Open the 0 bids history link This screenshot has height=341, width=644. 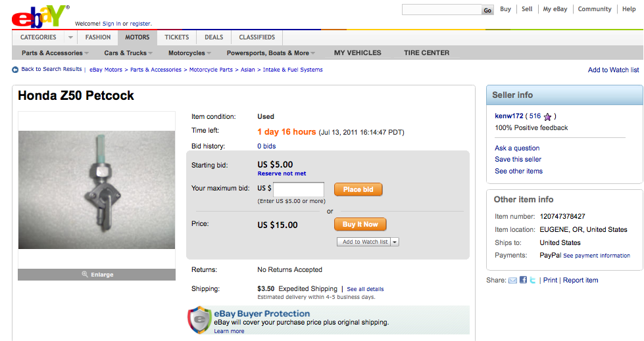[266, 146]
